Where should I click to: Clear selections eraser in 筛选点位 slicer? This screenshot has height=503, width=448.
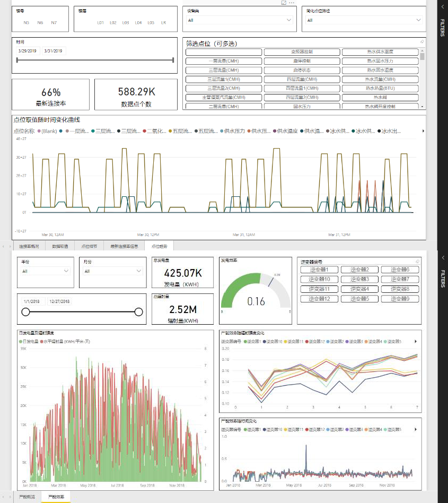[x=421, y=41]
